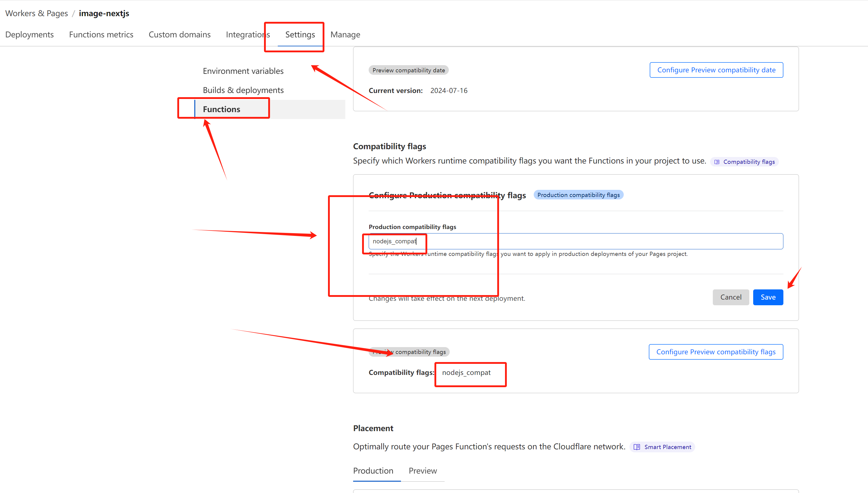This screenshot has height=493, width=868.
Task: Open the Smart Placement docs link
Action: coord(663,447)
